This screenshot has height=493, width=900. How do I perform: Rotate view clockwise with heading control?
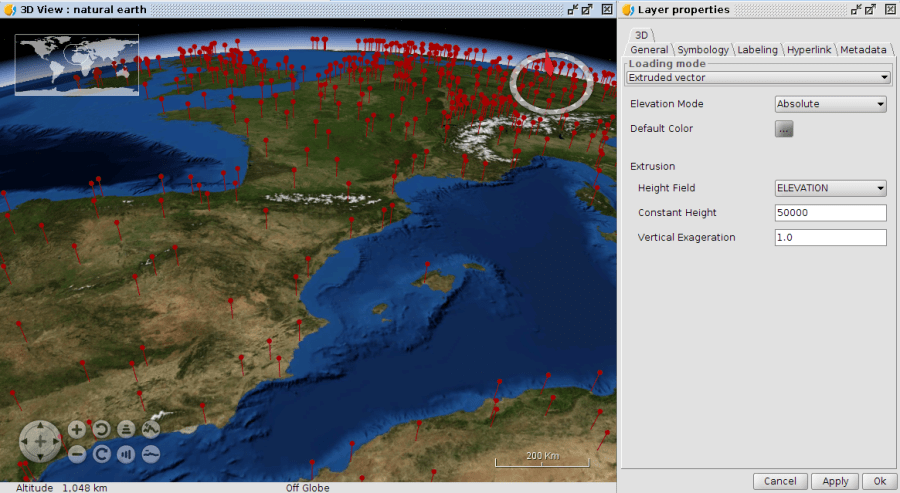coord(101,454)
